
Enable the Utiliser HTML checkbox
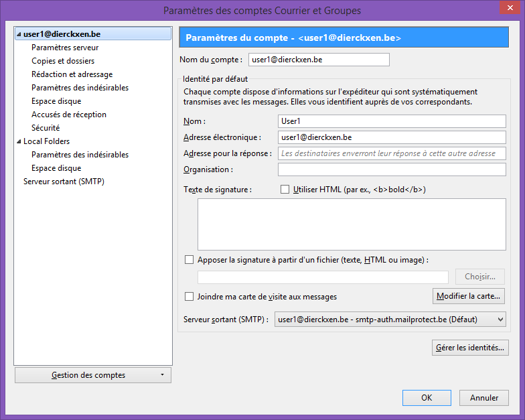click(285, 190)
